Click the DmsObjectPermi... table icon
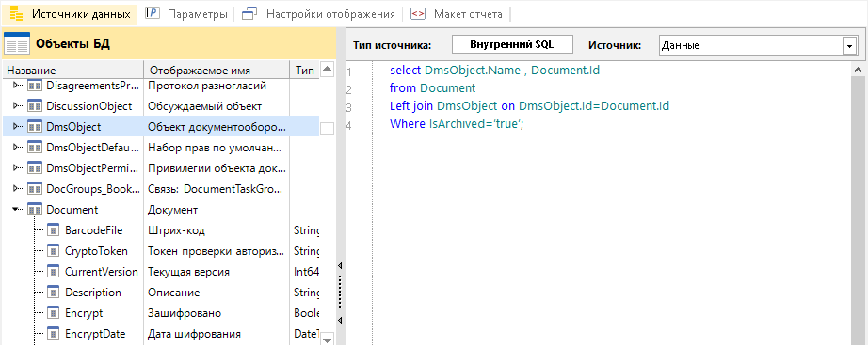Image resolution: width=868 pixels, height=348 pixels. tap(35, 167)
